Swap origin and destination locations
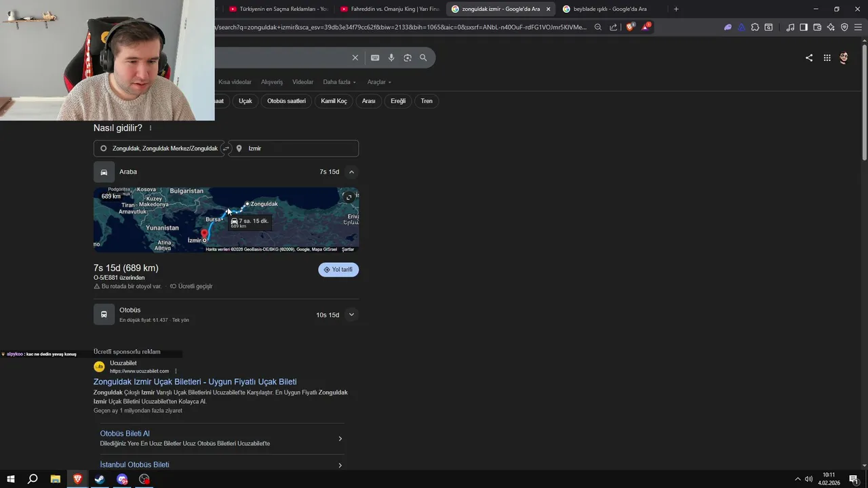The image size is (868, 488). pos(226,148)
